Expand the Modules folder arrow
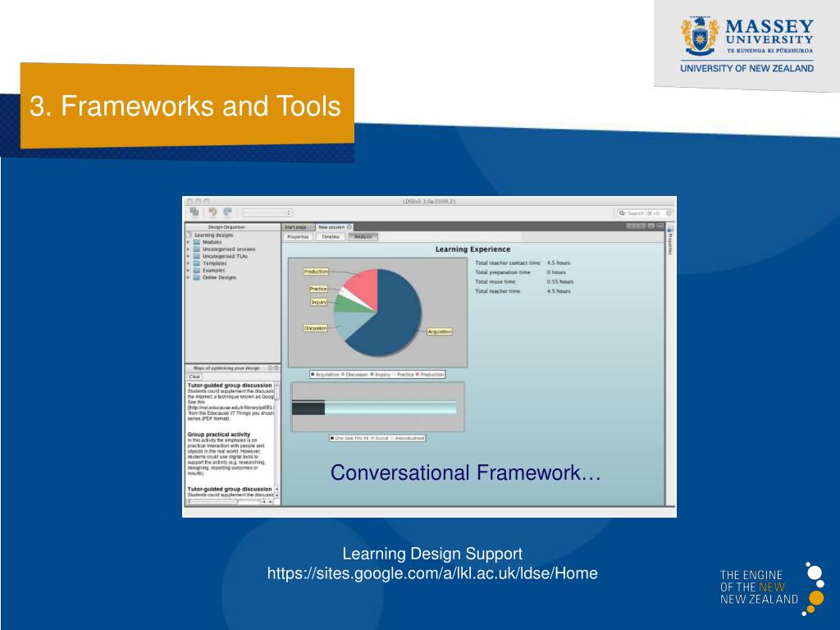The height and width of the screenshot is (630, 840). pyautogui.click(x=189, y=242)
